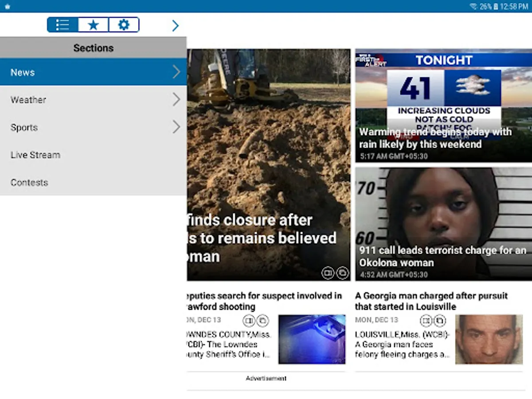
Task: Click the Sections header
Action: tap(93, 48)
